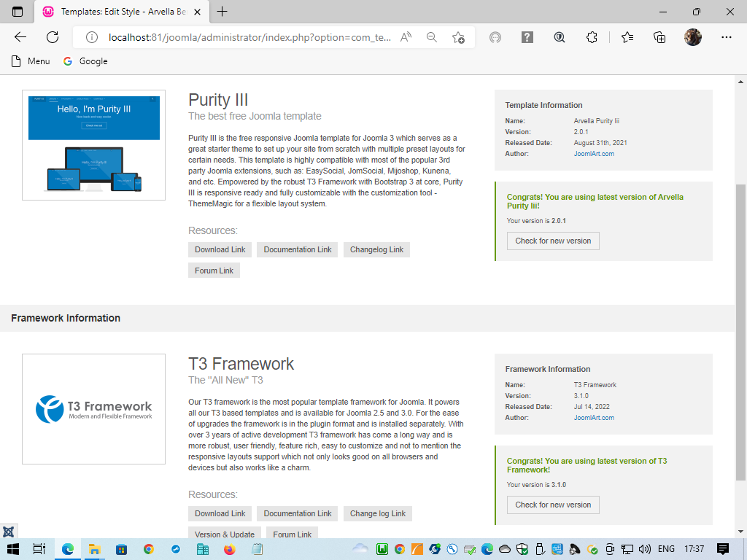This screenshot has height=560, width=747.
Task: Click the browser back arrow
Action: [20, 37]
